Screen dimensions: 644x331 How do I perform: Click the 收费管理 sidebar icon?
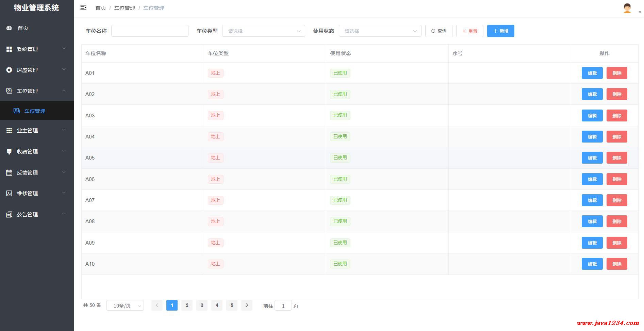[x=9, y=152]
